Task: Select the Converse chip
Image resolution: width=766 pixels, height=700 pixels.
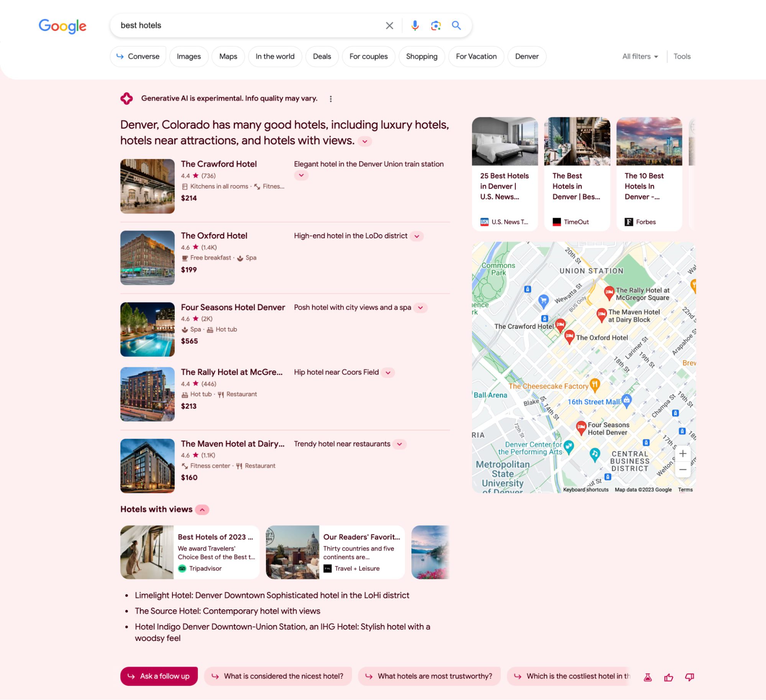Action: click(138, 56)
